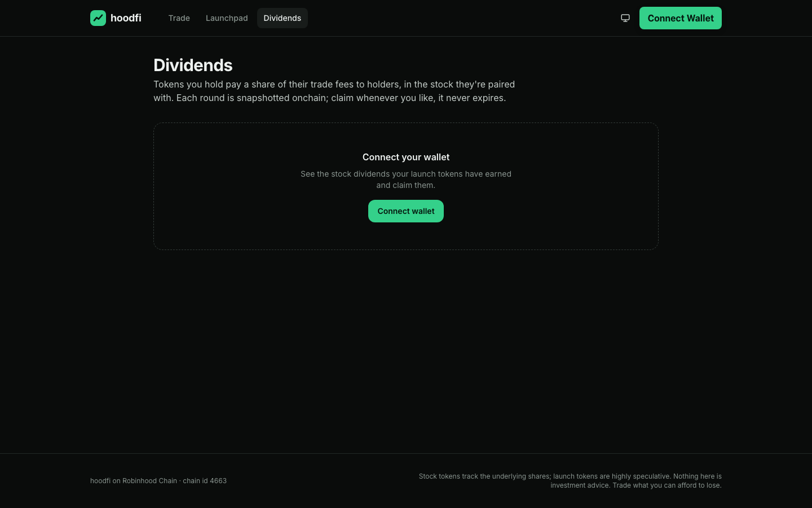Click the Connect wallet card button

[x=406, y=211]
